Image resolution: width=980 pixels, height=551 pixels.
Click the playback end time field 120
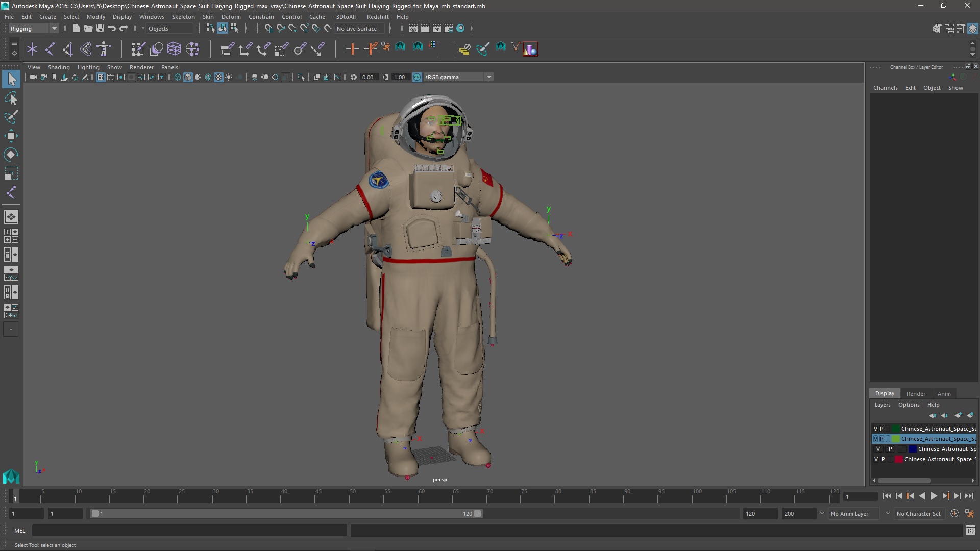click(x=759, y=514)
